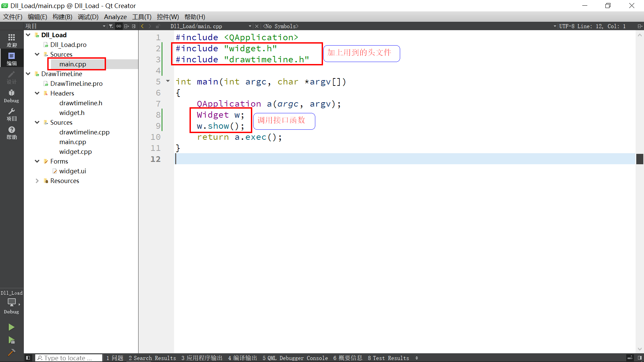Toggle synchronize with editor link icon
Viewport: 644px width, 362px height.
click(119, 26)
